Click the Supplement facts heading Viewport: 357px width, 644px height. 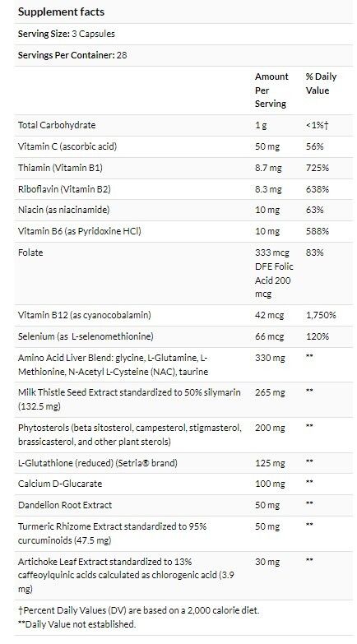pyautogui.click(x=61, y=12)
